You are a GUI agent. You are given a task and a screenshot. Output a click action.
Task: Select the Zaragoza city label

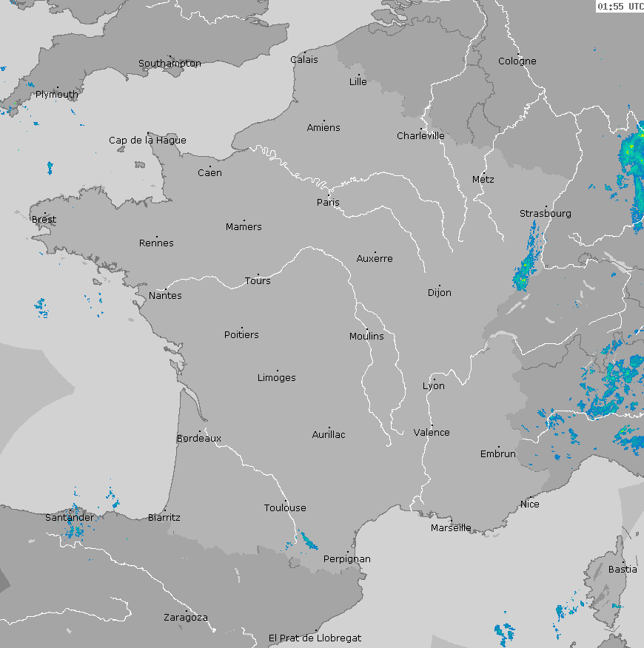pos(185,618)
